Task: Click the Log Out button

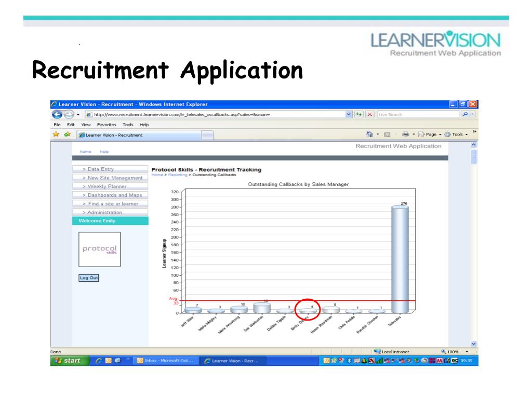Action: pos(88,278)
